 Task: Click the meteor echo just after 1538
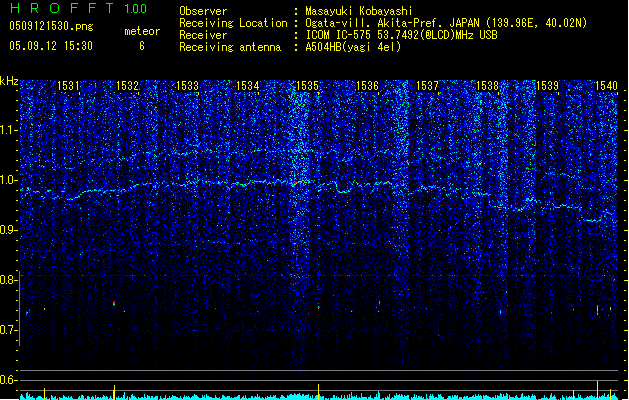500,311
